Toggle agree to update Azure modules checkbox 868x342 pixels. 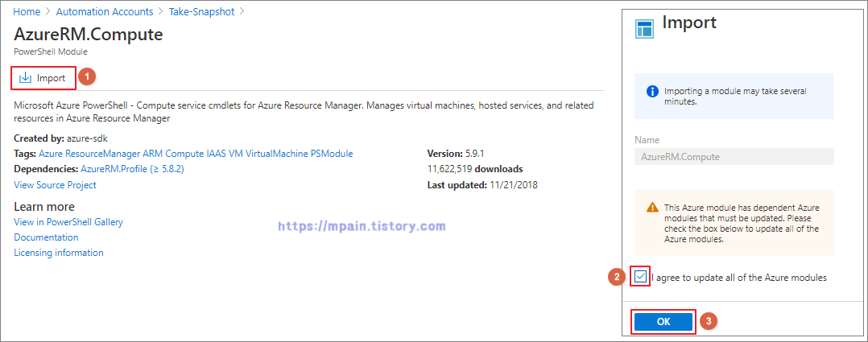(x=641, y=277)
